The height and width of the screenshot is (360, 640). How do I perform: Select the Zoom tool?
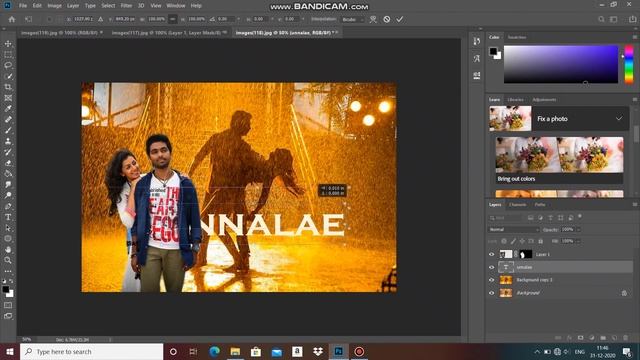8,260
